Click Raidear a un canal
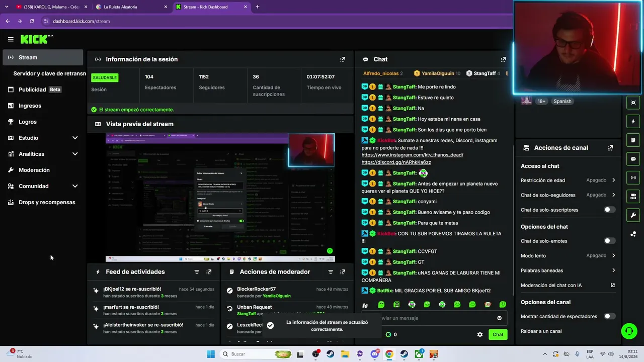The height and width of the screenshot is (362, 644). point(541,331)
